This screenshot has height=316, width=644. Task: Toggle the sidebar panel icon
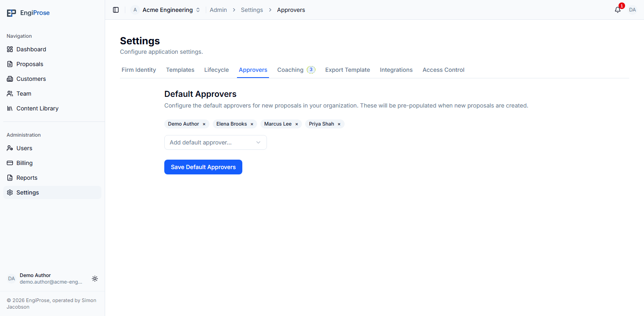(116, 10)
